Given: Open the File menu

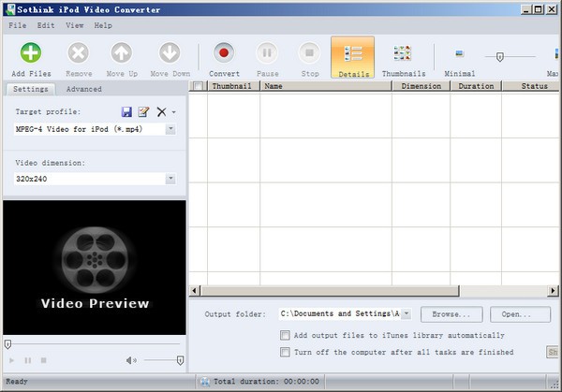Looking at the screenshot, I should pyautogui.click(x=18, y=25).
